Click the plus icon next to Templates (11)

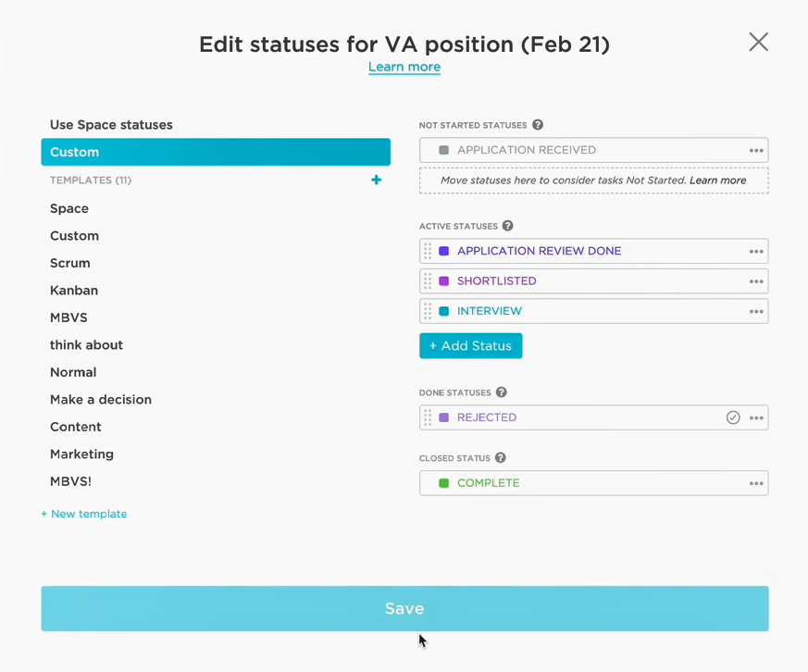point(376,180)
